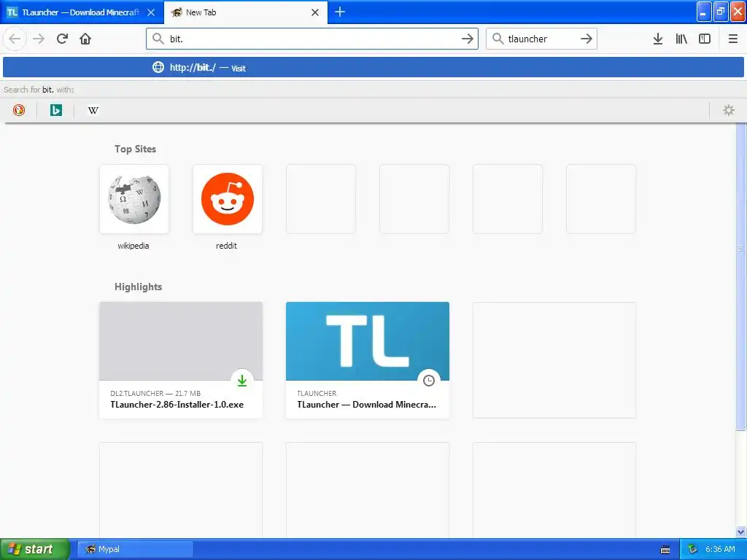The height and width of the screenshot is (560, 747).
Task: Close the TLauncher tab
Action: tap(151, 12)
